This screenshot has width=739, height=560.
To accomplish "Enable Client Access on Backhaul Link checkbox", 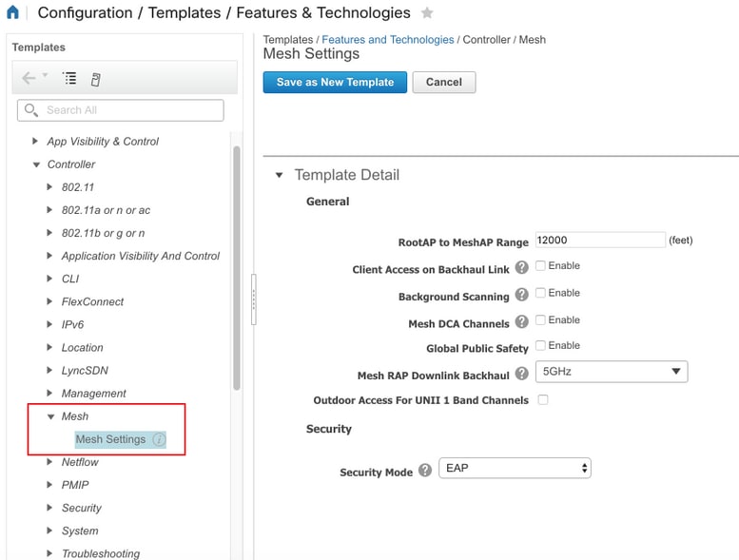I will tap(540, 265).
